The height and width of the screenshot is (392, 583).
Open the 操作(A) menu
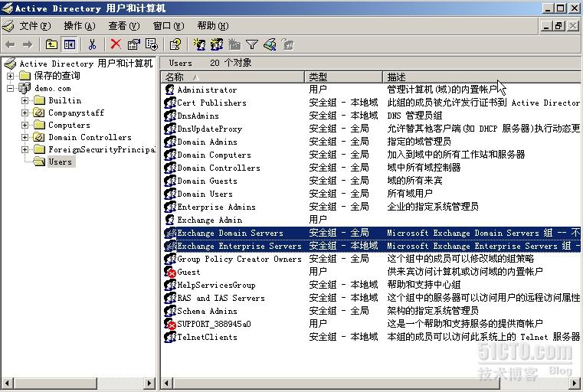(x=80, y=26)
